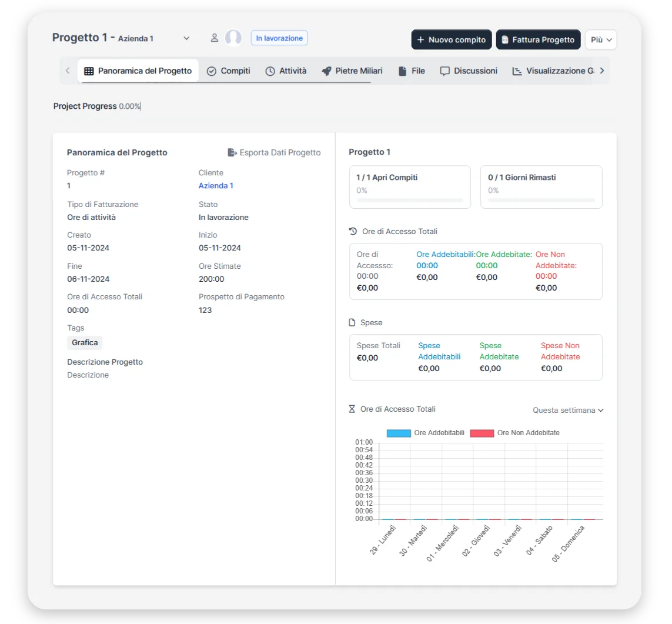Image resolution: width=672 pixels, height=624 pixels.
Task: Open the Più dropdown menu
Action: (600, 40)
